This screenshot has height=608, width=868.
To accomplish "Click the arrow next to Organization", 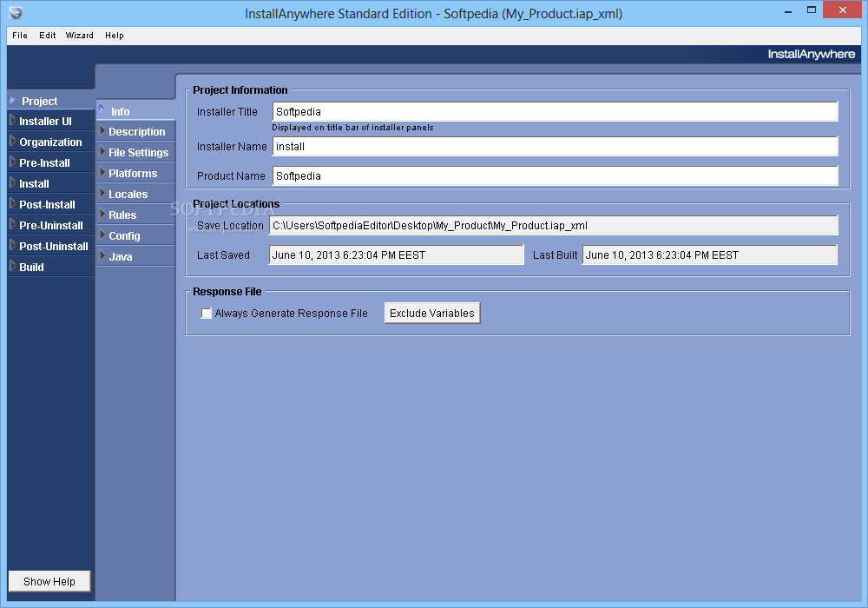I will (13, 141).
